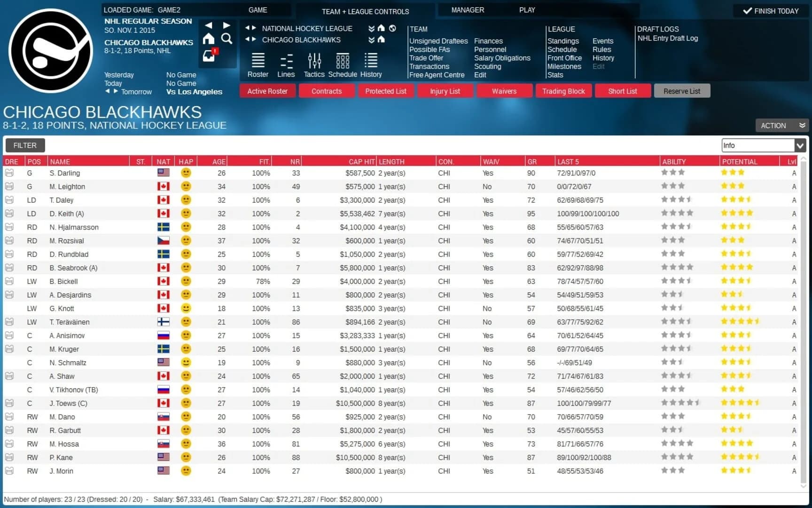The image size is (812, 508).
Task: Switch to the MANAGER tab
Action: (468, 9)
